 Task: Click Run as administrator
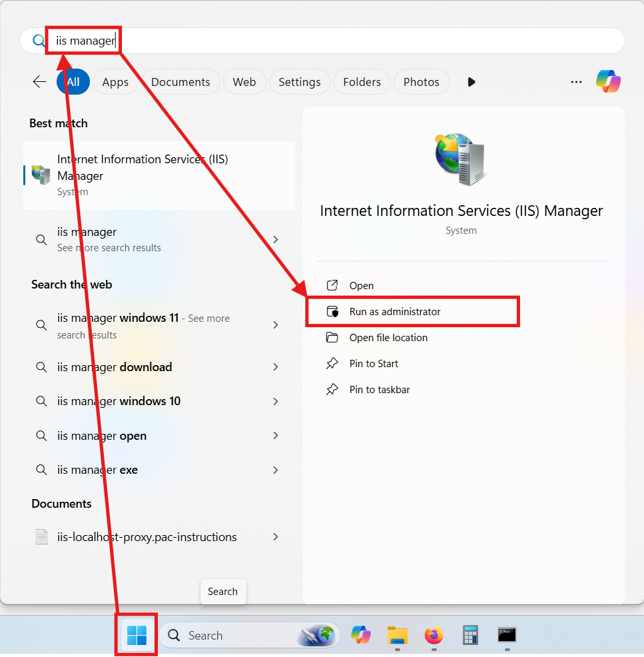tap(395, 312)
